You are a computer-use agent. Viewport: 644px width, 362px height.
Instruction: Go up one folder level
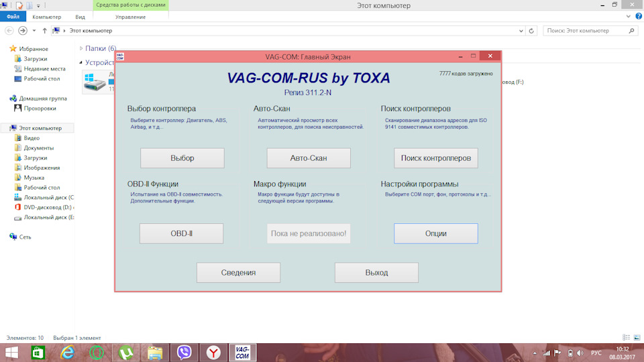coord(45,31)
